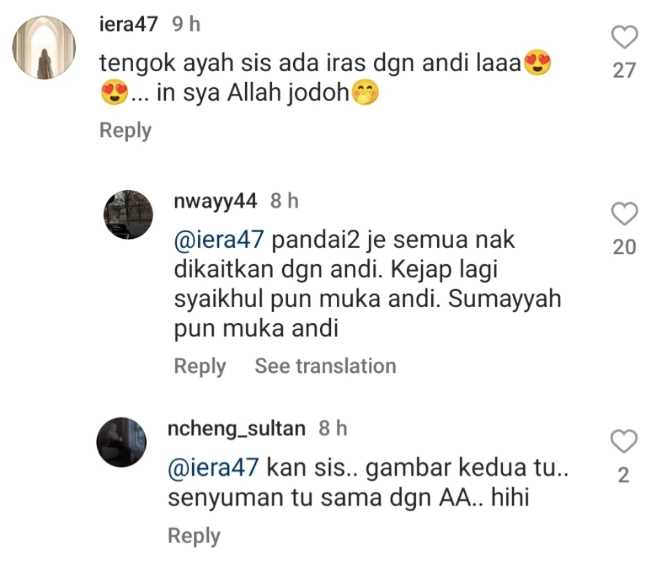Screen dimensions: 668x567
Task: Open nwayy44 username link
Action: tap(216, 201)
